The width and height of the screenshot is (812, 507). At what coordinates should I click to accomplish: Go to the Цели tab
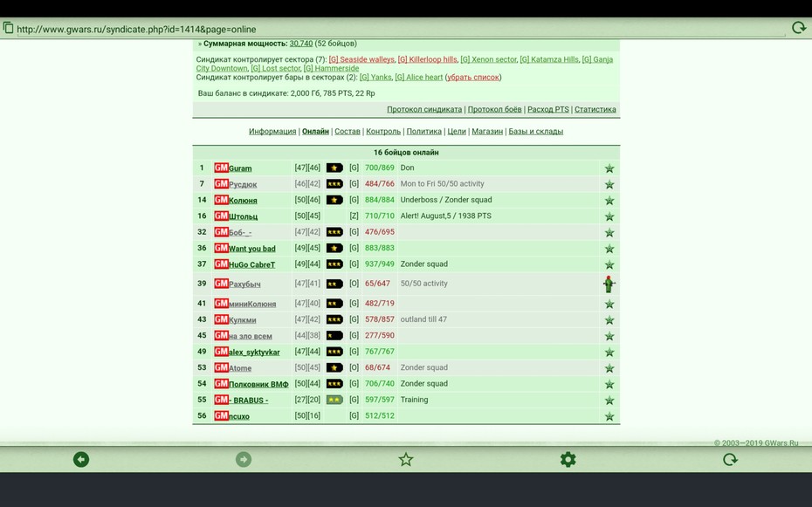point(457,132)
